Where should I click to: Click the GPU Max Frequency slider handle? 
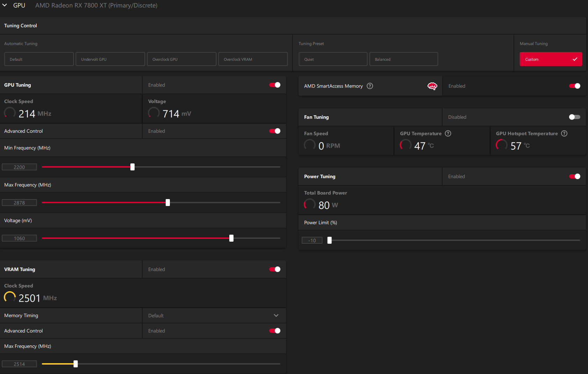click(x=168, y=203)
